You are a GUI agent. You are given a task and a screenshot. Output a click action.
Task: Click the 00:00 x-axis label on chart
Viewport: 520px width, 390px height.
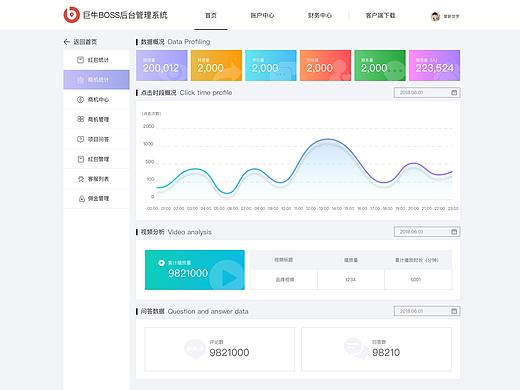152,208
